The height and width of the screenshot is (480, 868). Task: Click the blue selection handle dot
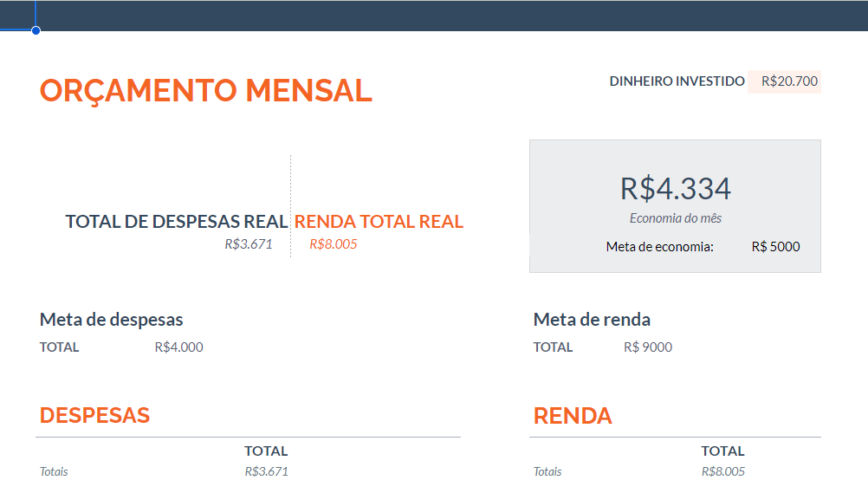(36, 30)
